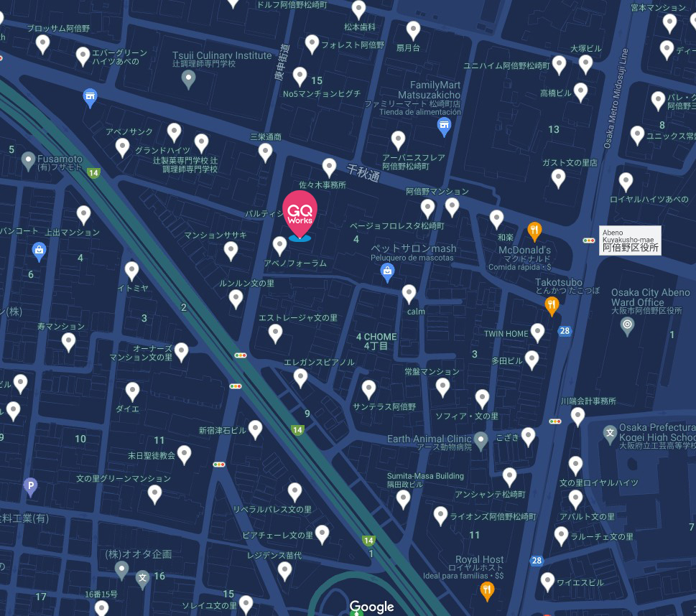The height and width of the screenshot is (616, 696).
Task: Click the イトミヤ pin
Action: tap(132, 271)
